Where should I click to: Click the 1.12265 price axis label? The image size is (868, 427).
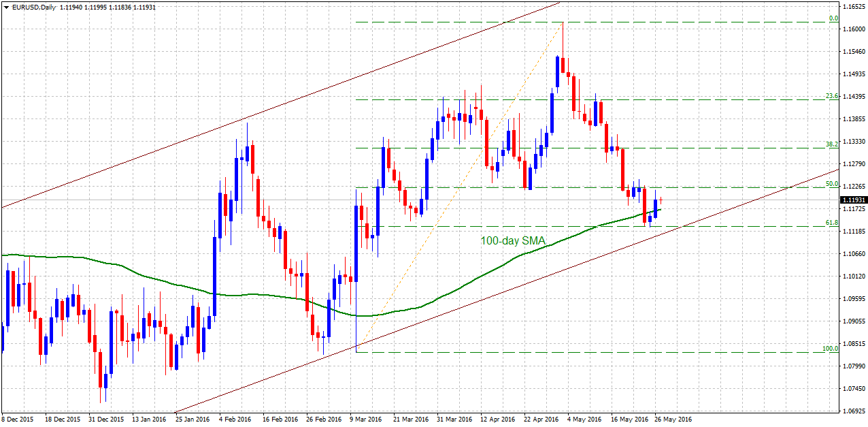(853, 187)
